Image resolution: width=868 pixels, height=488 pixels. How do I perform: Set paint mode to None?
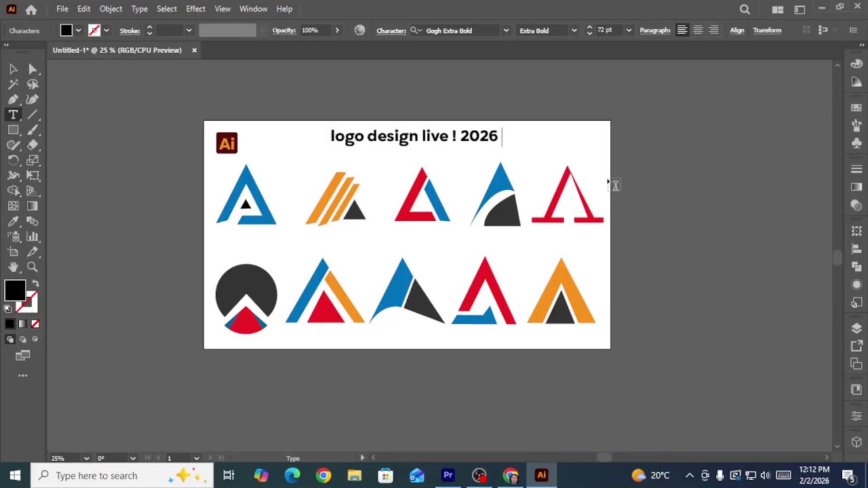(35, 324)
